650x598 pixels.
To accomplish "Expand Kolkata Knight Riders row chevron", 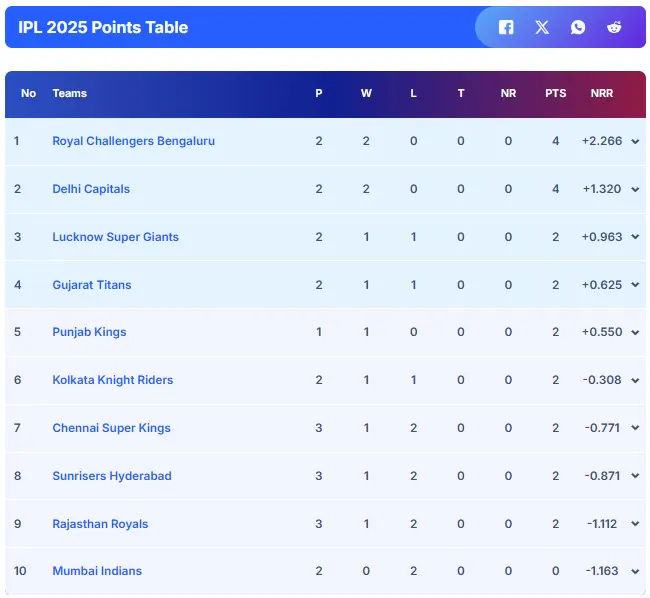I will (x=635, y=381).
